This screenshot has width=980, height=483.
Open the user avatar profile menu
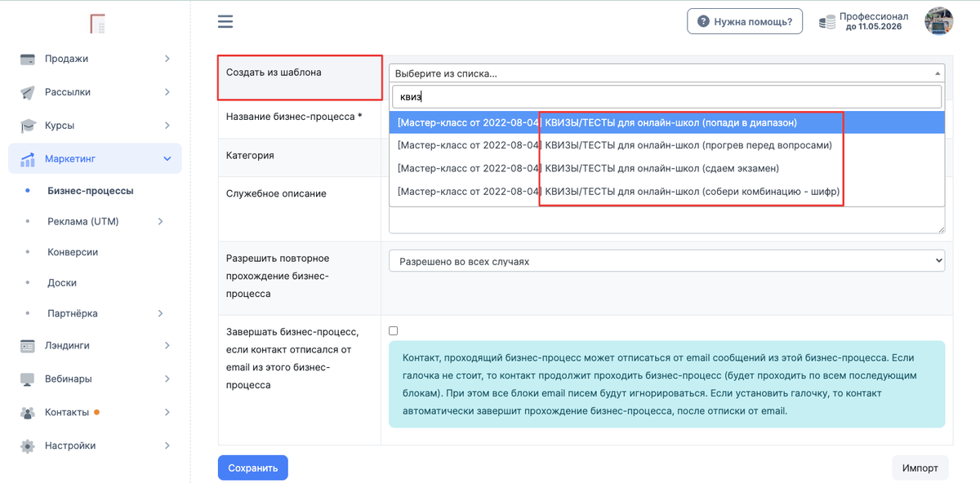tap(938, 21)
